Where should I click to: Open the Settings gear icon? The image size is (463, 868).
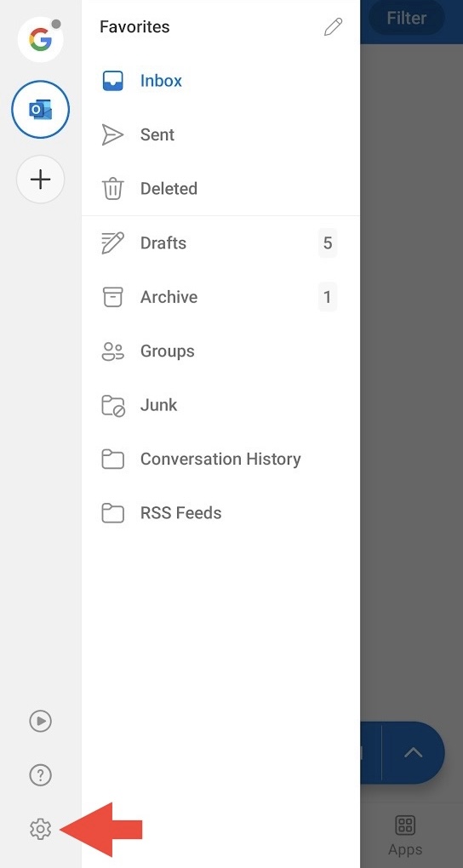coord(41,829)
